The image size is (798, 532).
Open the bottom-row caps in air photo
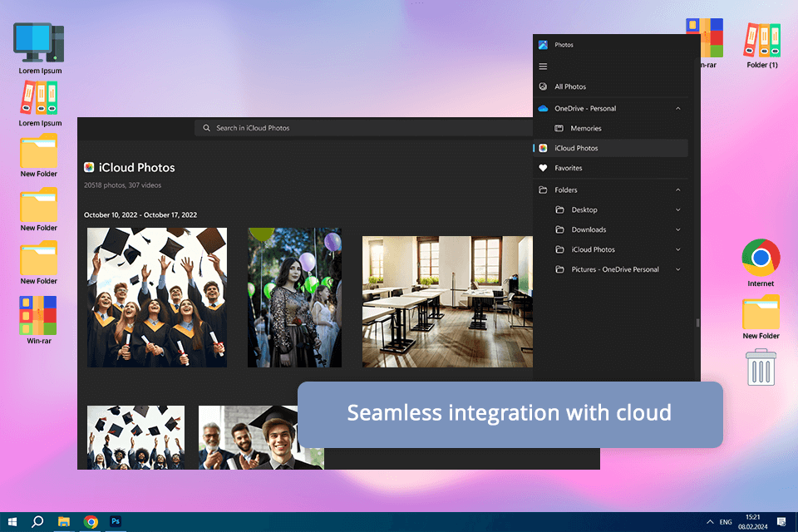[x=135, y=437]
